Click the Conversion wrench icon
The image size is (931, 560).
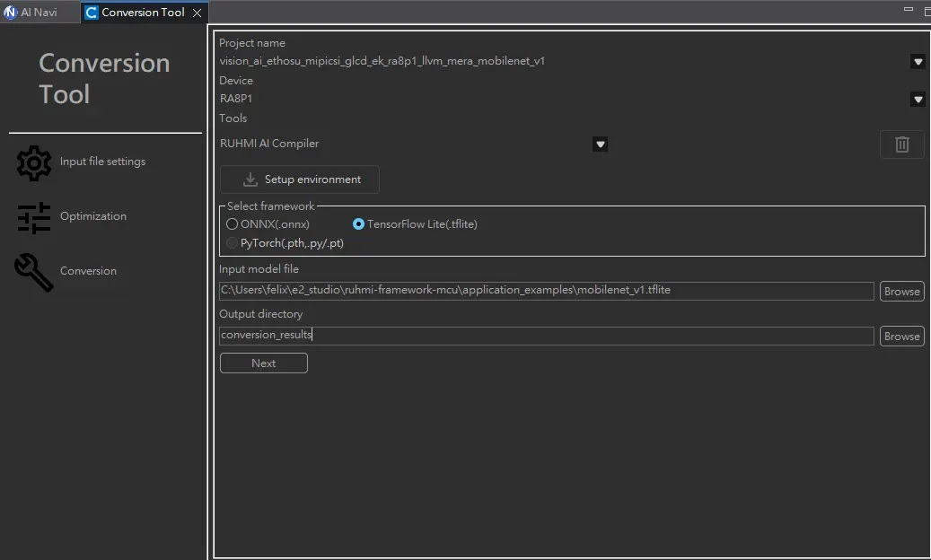click(34, 272)
